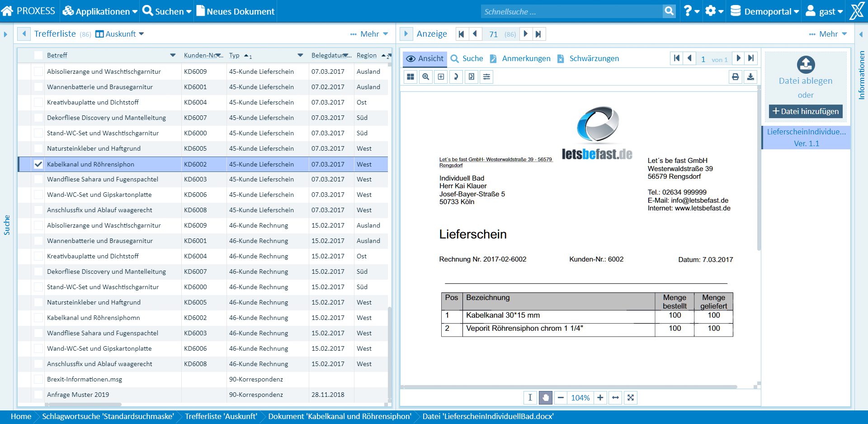This screenshot has height=424, width=868.
Task: Go to last page in viewer pager
Action: (751, 58)
